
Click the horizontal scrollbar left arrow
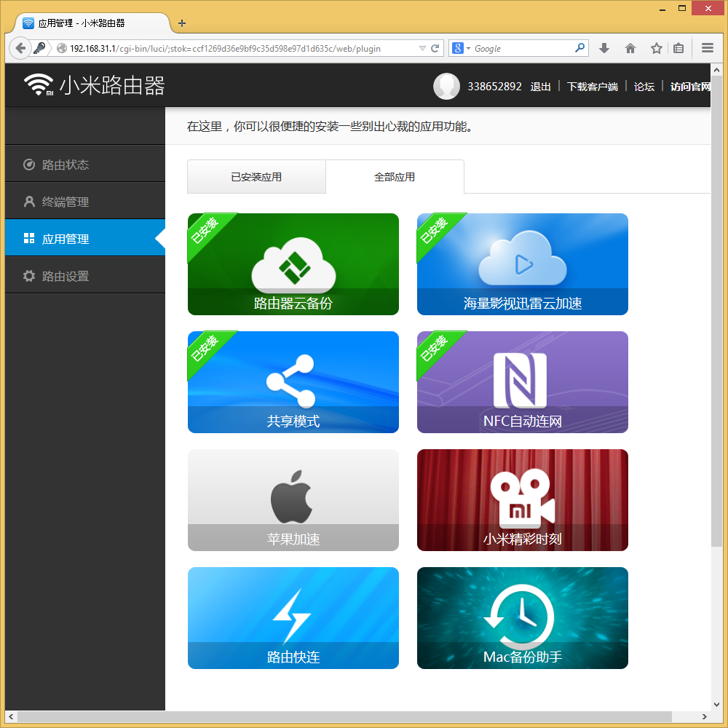[x=11, y=716]
